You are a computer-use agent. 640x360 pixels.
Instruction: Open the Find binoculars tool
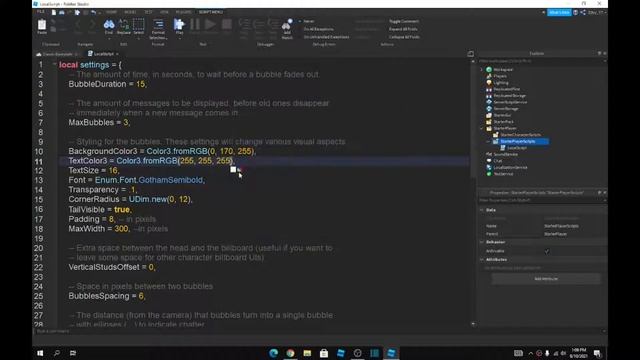pyautogui.click(x=109, y=24)
